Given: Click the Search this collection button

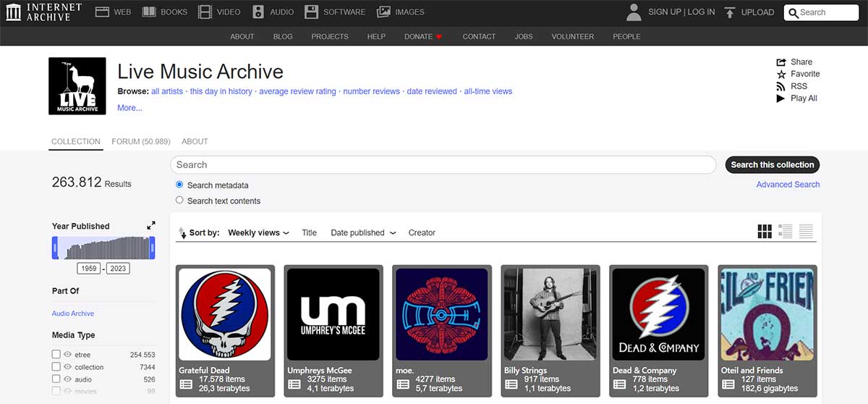Looking at the screenshot, I should pyautogui.click(x=772, y=164).
